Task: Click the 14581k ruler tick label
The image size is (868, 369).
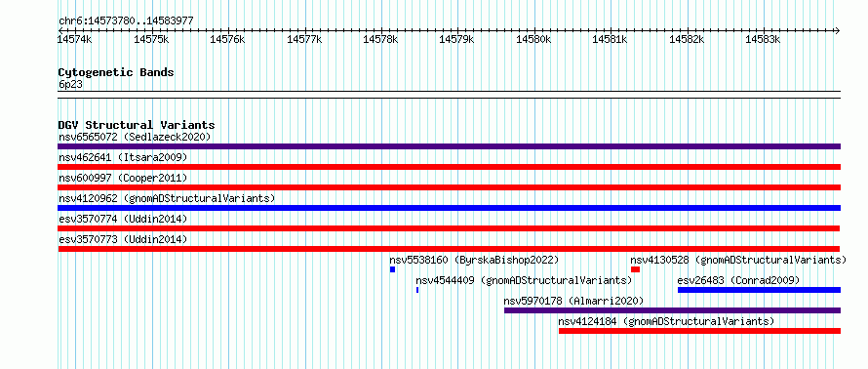Action: tap(610, 39)
